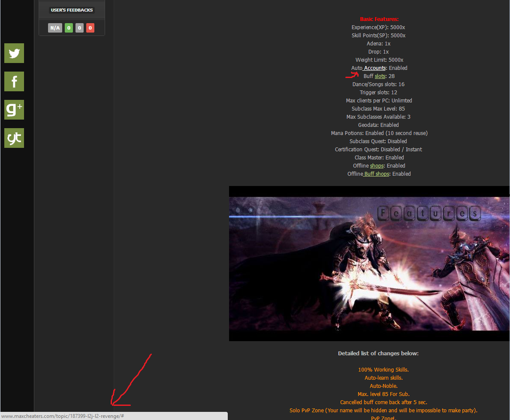
Task: Select the Mana Potions: Enabled line
Action: pos(379,133)
